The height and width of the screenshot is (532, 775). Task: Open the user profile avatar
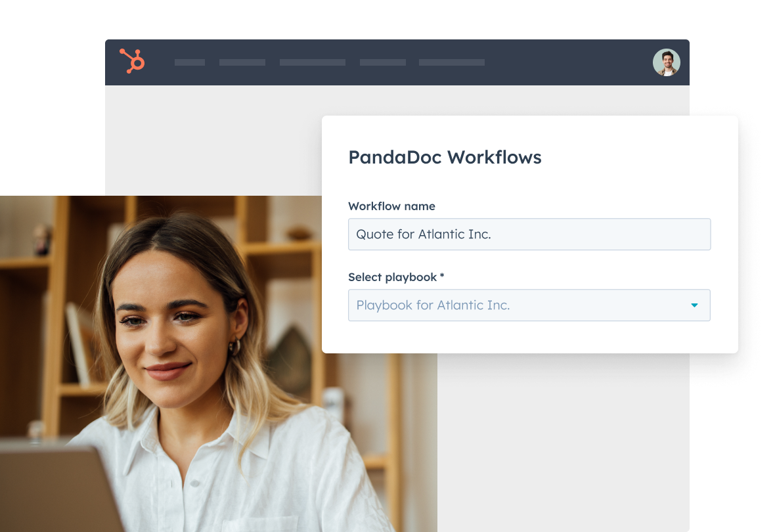pos(666,62)
